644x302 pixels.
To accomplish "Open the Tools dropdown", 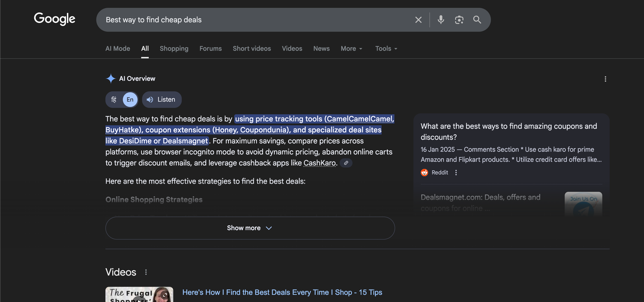I will click(386, 48).
